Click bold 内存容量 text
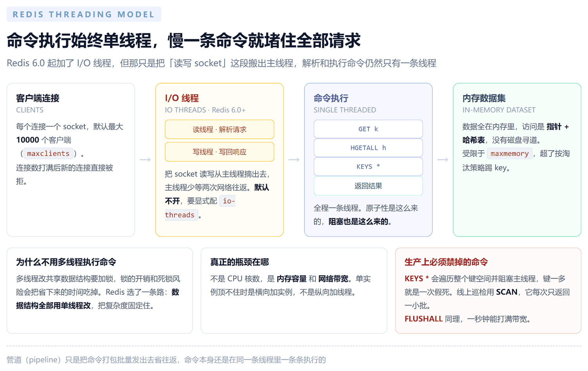This screenshot has height=371, width=588. pyautogui.click(x=292, y=279)
